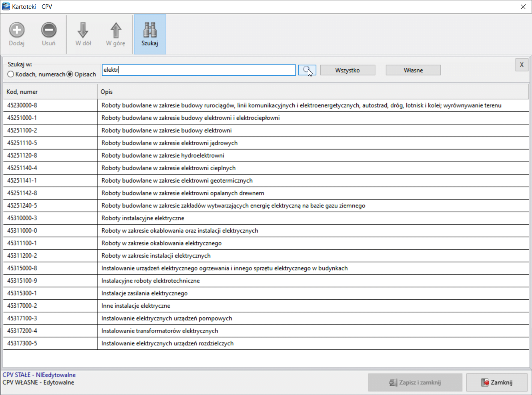Screen dimensions: 532x395
Task: Select code 45251000-1 cell
Action: click(x=50, y=118)
